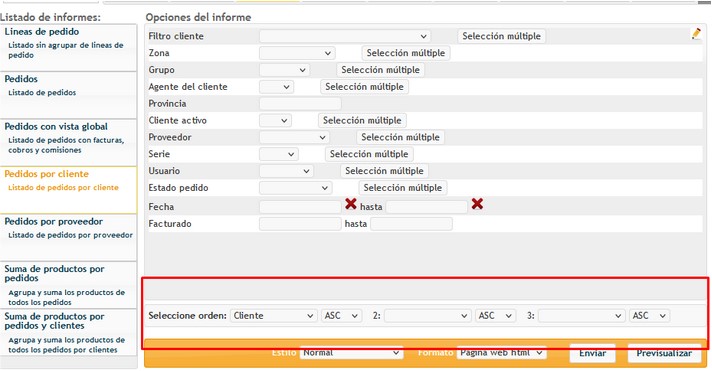Screen dimensions: 712x371
Task: Click Selección múltiple for Agente del cliente
Action: [364, 87]
